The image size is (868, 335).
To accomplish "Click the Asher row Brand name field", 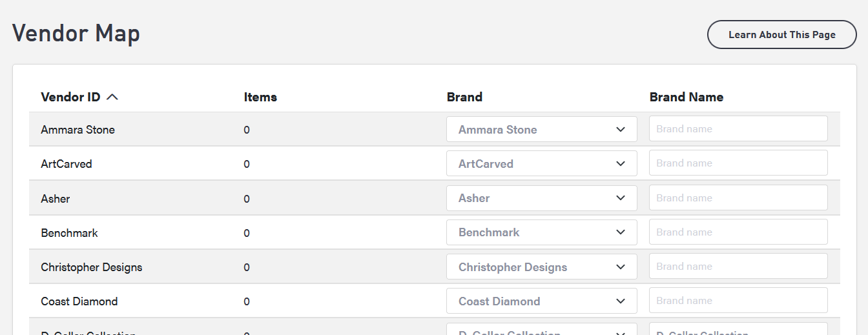I will coord(738,198).
